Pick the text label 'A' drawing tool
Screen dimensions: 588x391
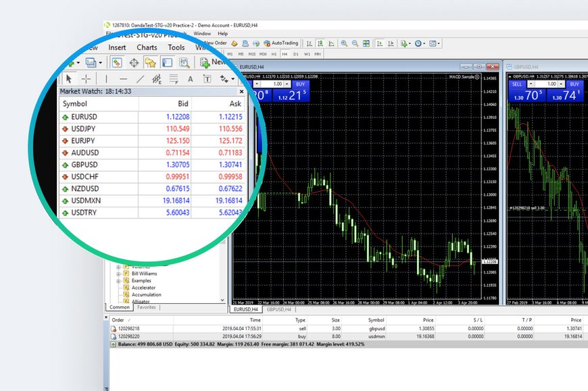pyautogui.click(x=190, y=79)
